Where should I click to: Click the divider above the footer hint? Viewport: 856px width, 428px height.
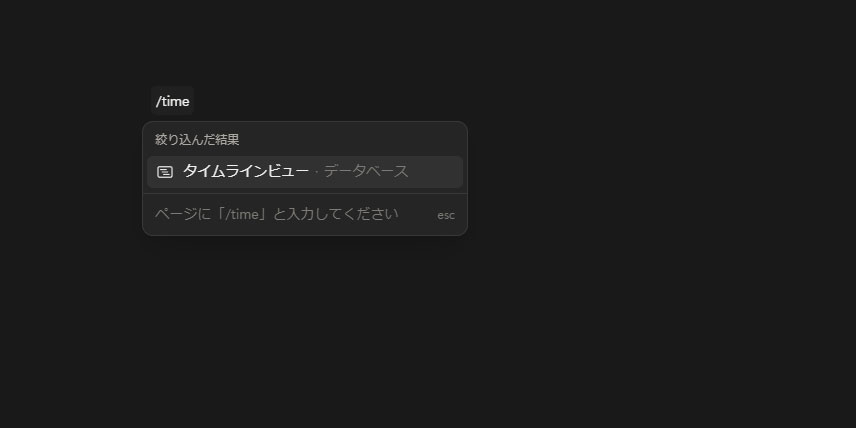tap(305, 193)
